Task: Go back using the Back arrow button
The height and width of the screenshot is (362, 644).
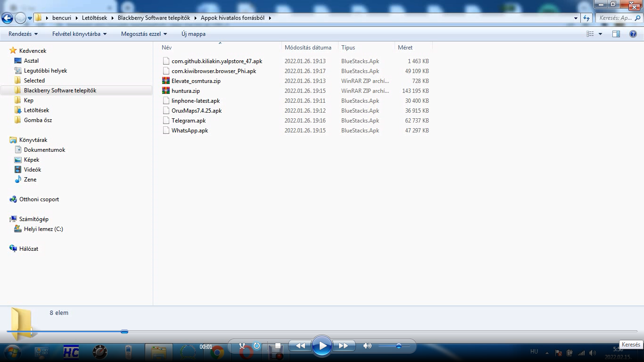Action: (7, 18)
